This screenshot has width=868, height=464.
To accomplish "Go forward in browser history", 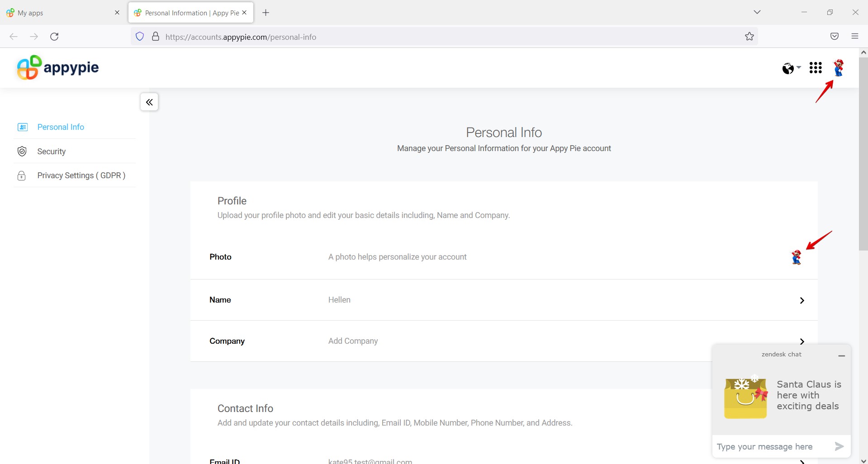I will tap(34, 37).
